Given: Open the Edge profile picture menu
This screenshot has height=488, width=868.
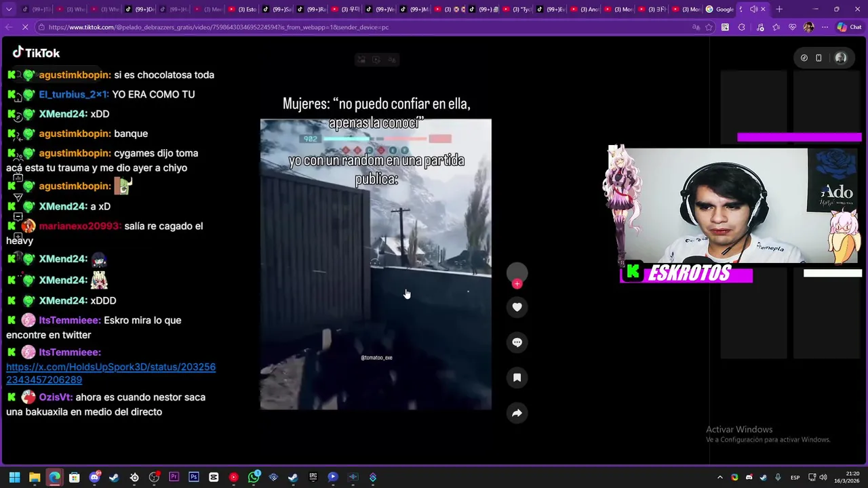Looking at the screenshot, I should pos(808,27).
